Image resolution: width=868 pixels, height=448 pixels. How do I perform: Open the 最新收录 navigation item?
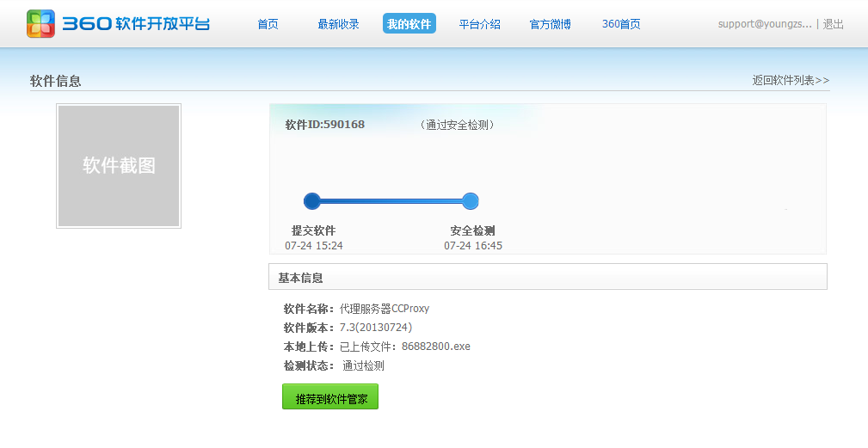pos(338,24)
